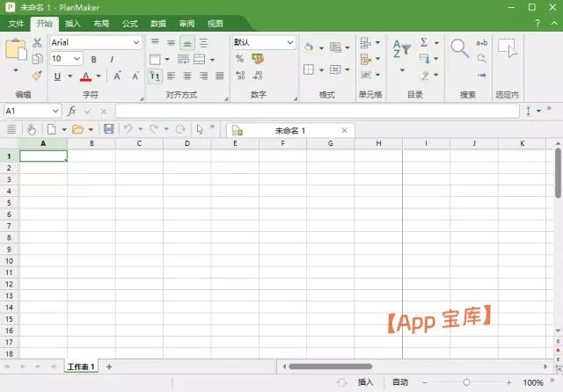Open the 公式 ribbon tab
Image resolution: width=563 pixels, height=392 pixels.
pos(129,24)
